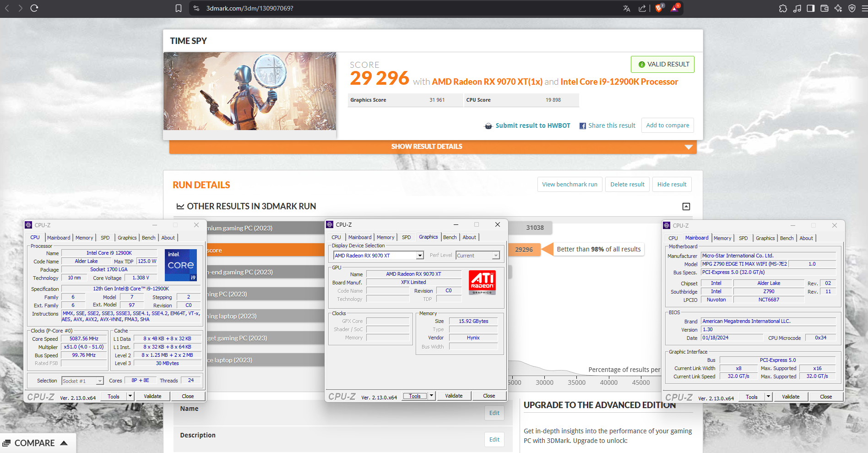Open Bench tab in middle CPU-Z window
Screen dimensions: 868x453
(x=450, y=237)
